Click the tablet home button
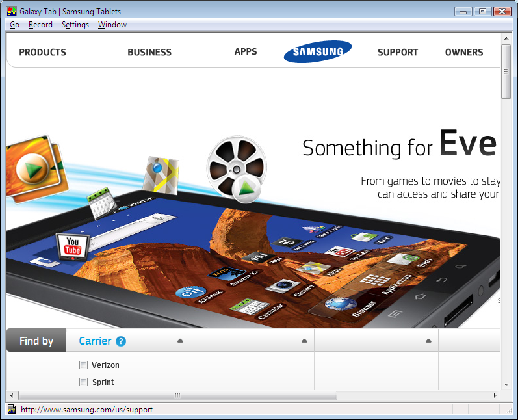The image size is (518, 420). click(x=421, y=296)
